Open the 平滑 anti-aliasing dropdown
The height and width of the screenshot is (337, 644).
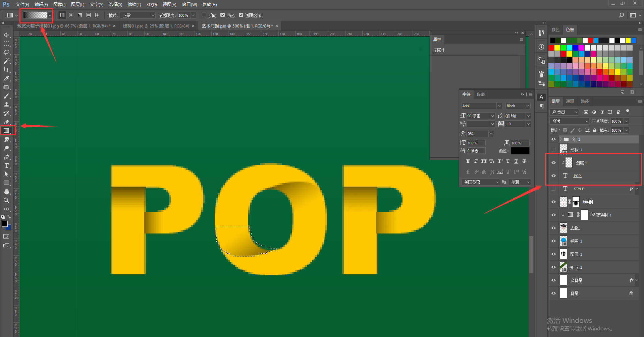520,182
